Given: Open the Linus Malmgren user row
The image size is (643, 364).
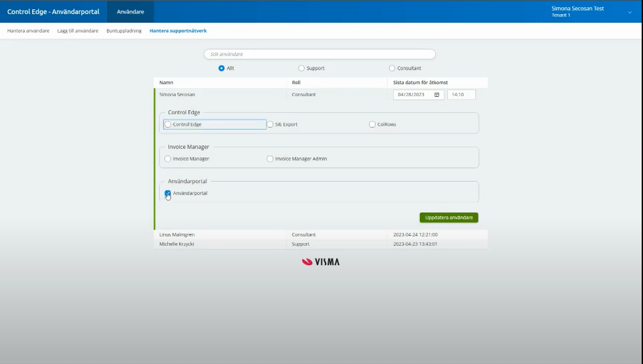Looking at the screenshot, I should point(321,235).
